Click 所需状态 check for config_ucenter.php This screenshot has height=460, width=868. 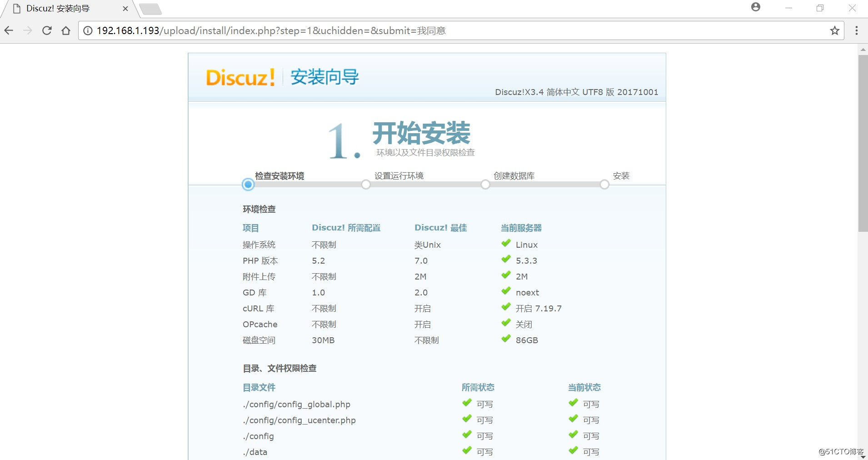point(467,419)
